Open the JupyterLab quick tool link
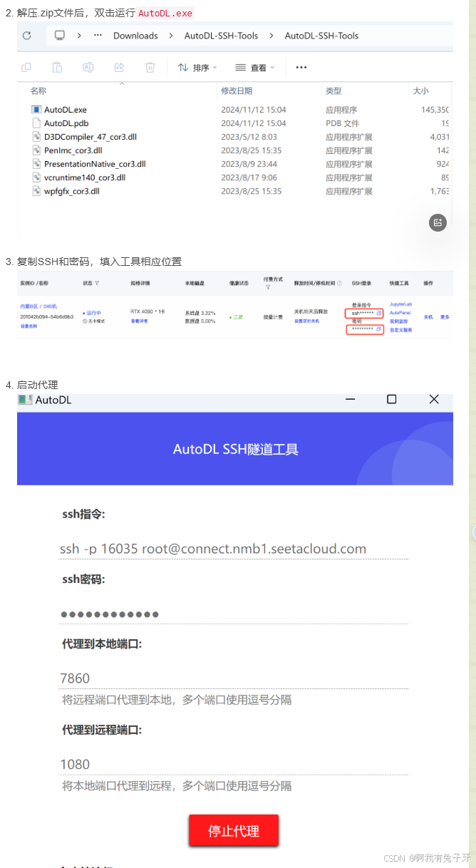This screenshot has width=476, height=868. (400, 304)
